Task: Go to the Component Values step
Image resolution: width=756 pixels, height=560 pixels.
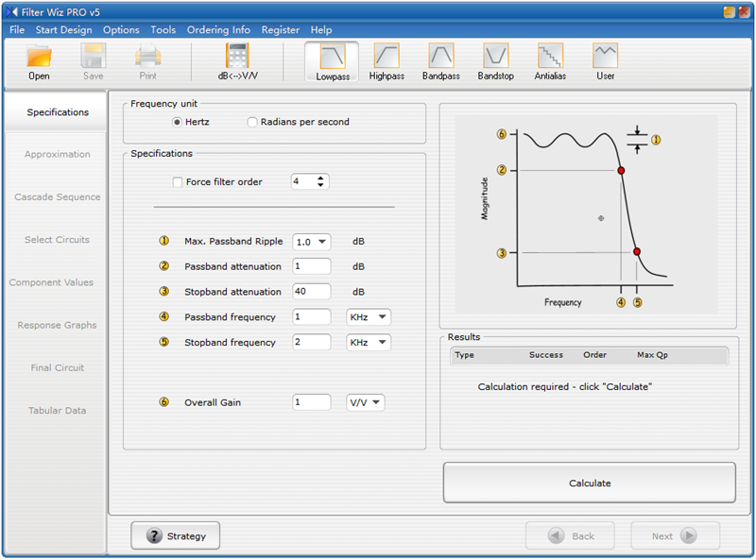Action: (52, 282)
